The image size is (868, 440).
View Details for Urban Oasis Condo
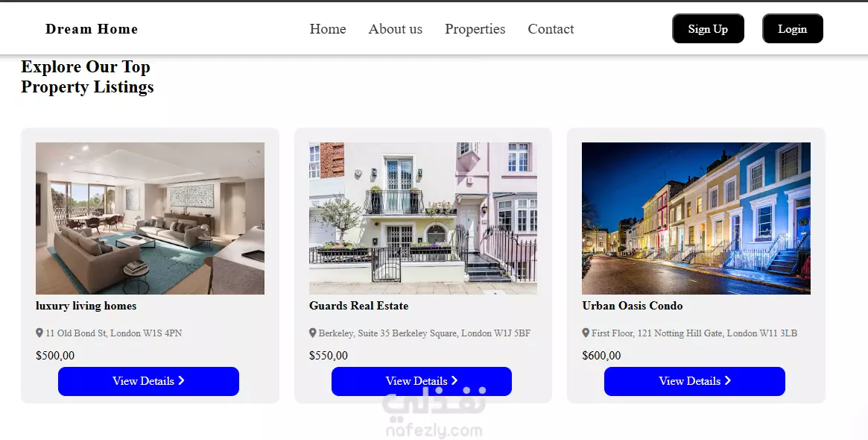click(694, 381)
